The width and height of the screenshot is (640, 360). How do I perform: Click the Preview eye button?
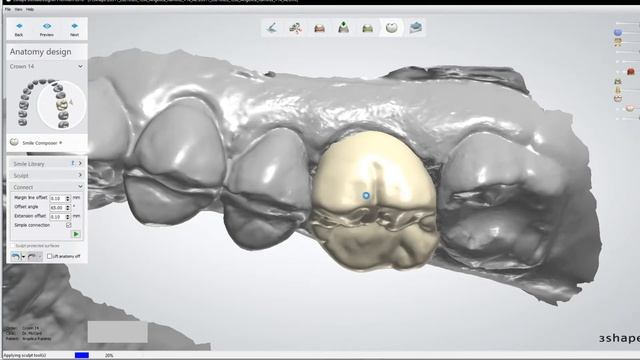tap(47, 29)
